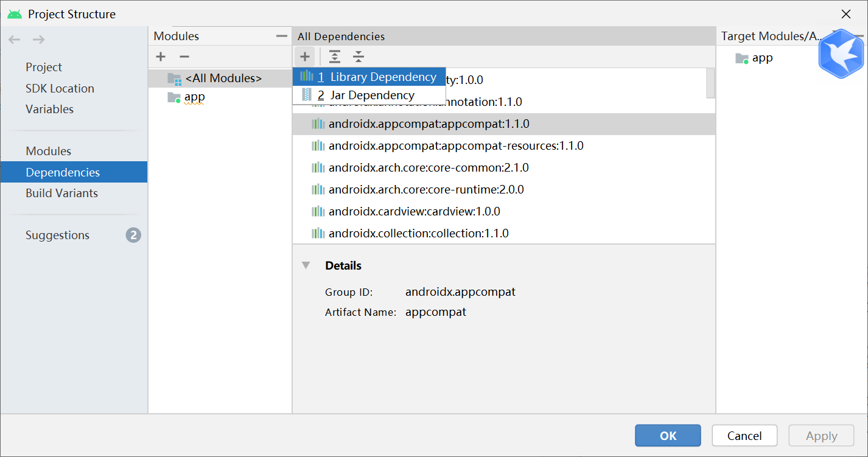The image size is (868, 457).
Task: Open the Project settings section
Action: click(x=44, y=67)
